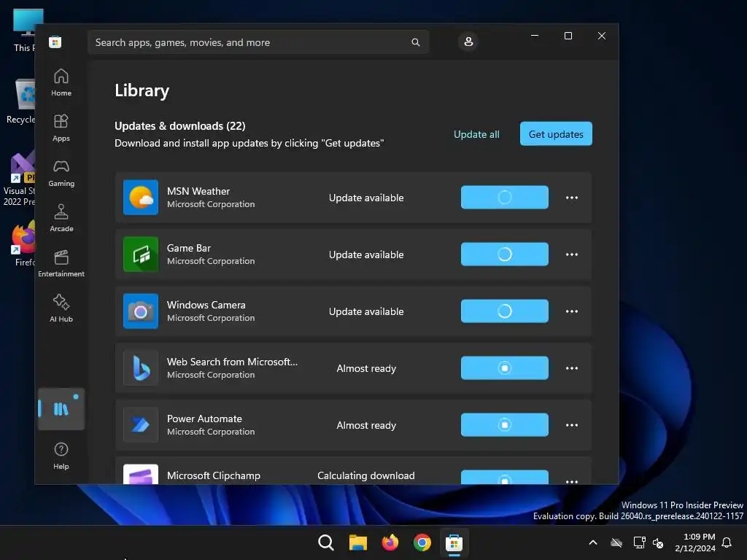Viewport: 747px width, 560px height.
Task: Open more options for Game Bar
Action: pos(572,254)
